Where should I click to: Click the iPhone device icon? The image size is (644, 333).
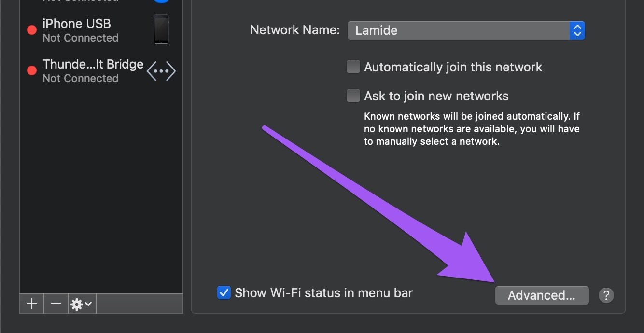(161, 29)
